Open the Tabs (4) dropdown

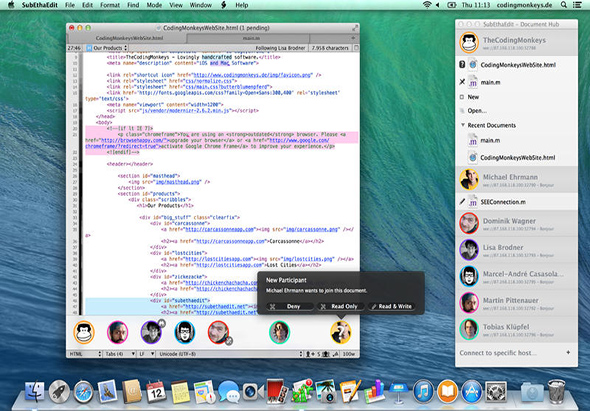[120, 354]
